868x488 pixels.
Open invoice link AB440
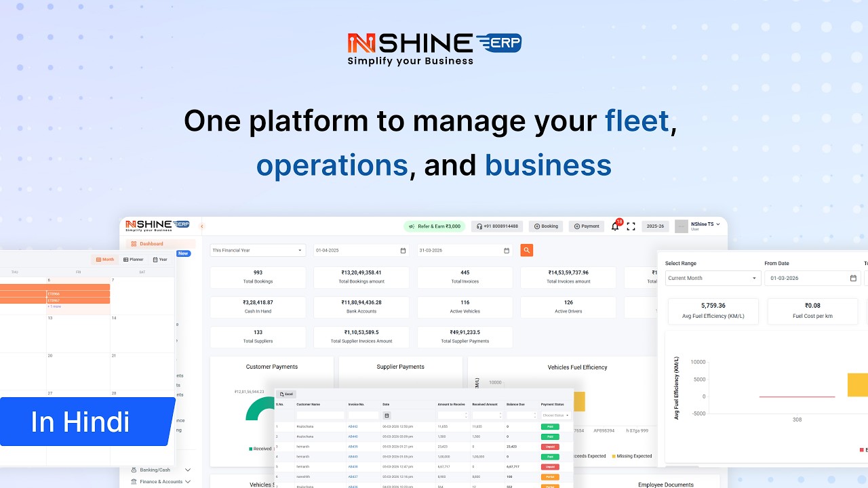(x=353, y=436)
